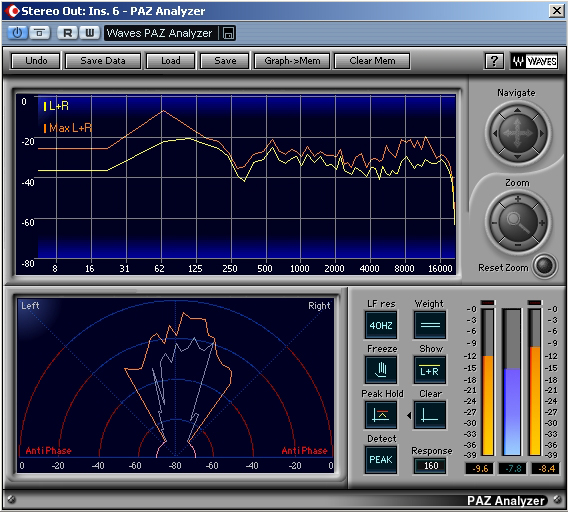Click the plugin window settings icon beside power

[39, 33]
